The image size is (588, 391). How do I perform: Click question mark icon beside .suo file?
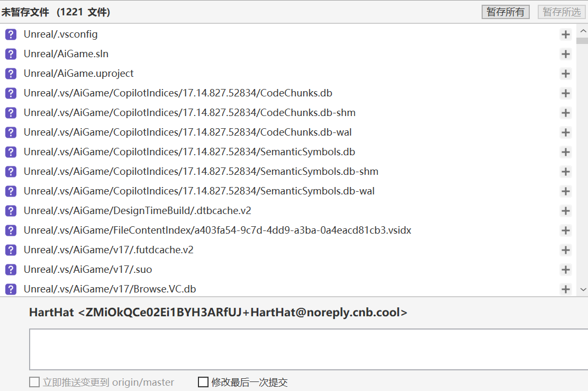point(11,270)
